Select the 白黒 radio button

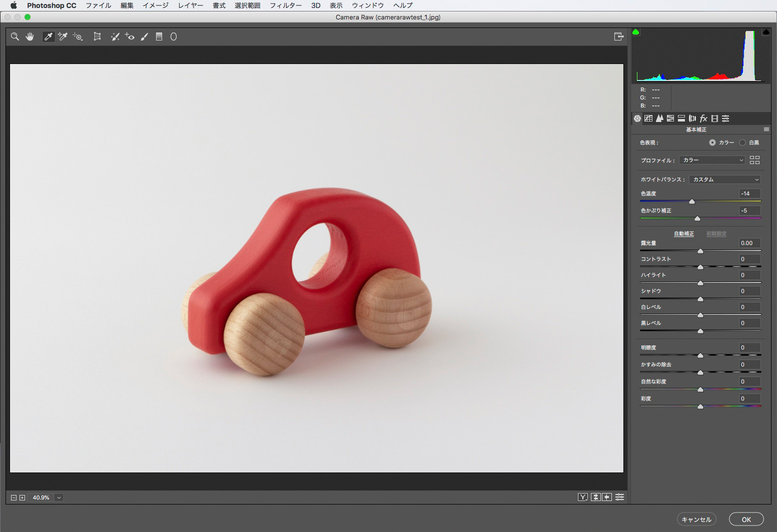tap(742, 142)
